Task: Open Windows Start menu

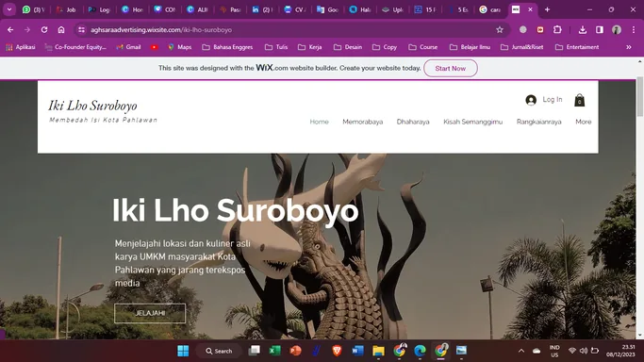Action: pos(183,351)
